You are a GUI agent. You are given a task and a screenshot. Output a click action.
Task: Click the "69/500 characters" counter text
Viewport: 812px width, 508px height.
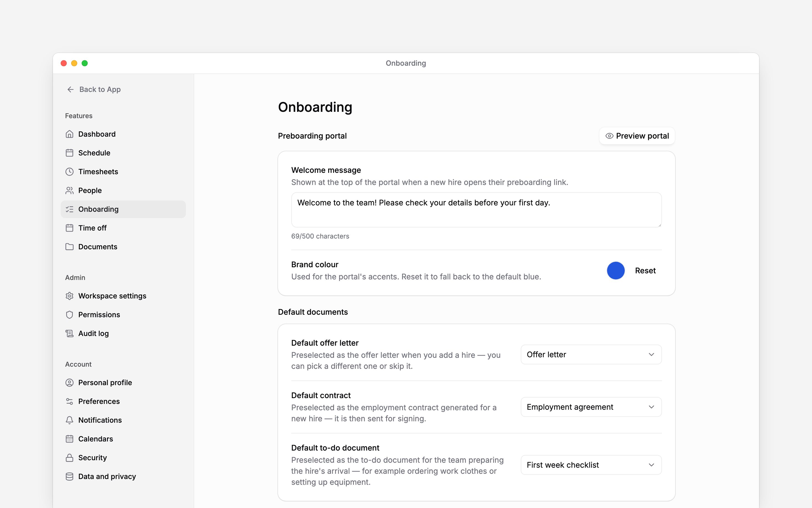(x=320, y=236)
